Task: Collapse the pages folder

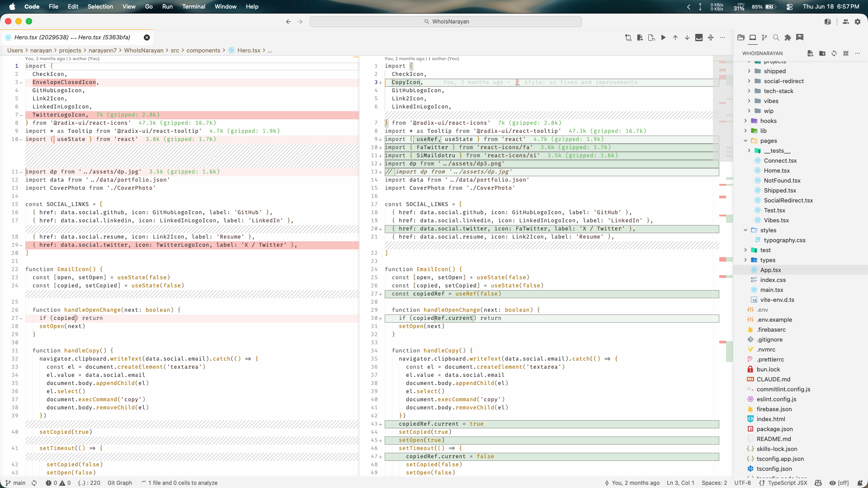Action: (768, 141)
